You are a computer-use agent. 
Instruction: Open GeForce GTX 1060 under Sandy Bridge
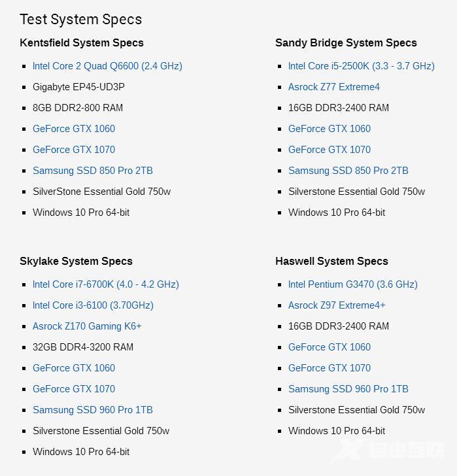pos(330,129)
